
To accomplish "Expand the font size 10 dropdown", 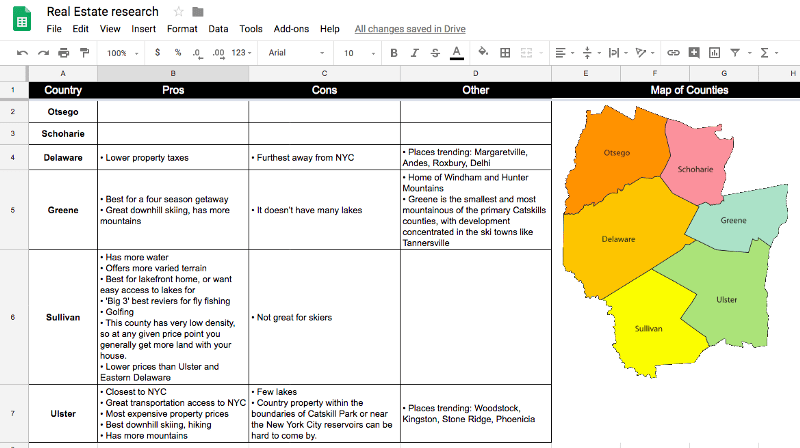I will pos(355,53).
